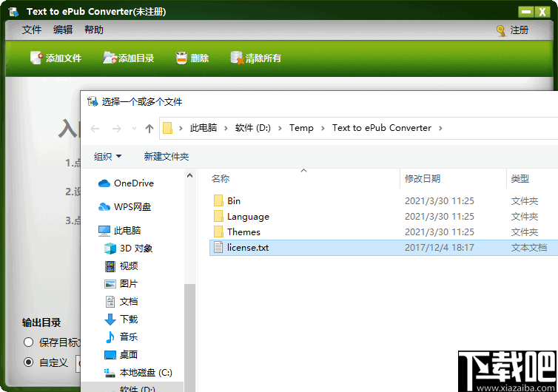Click the license.txt file icon

tap(218, 248)
